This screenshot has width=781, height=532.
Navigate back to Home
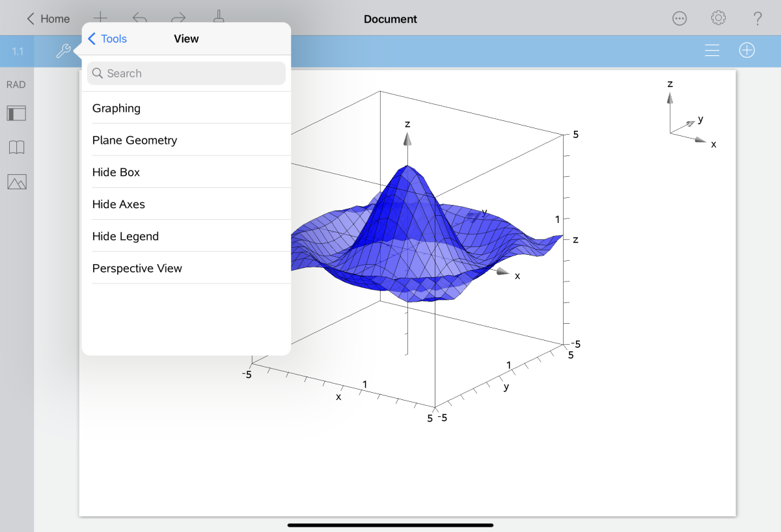coord(48,19)
